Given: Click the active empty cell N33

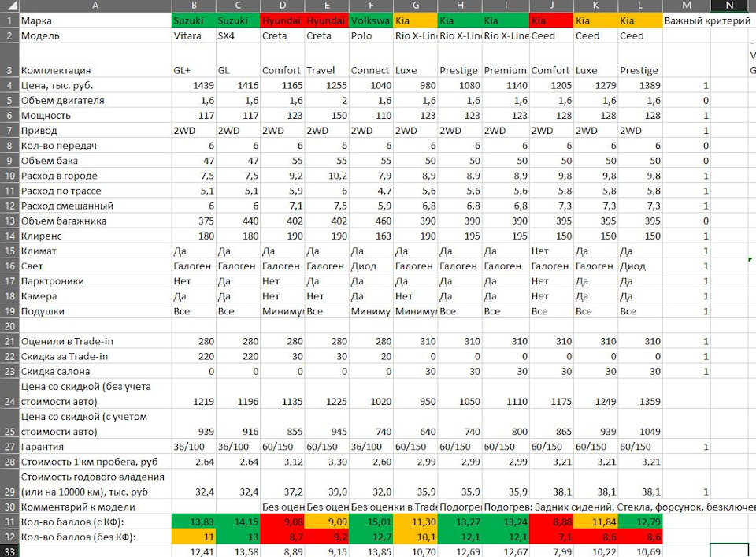Looking at the screenshot, I should pos(729,551).
